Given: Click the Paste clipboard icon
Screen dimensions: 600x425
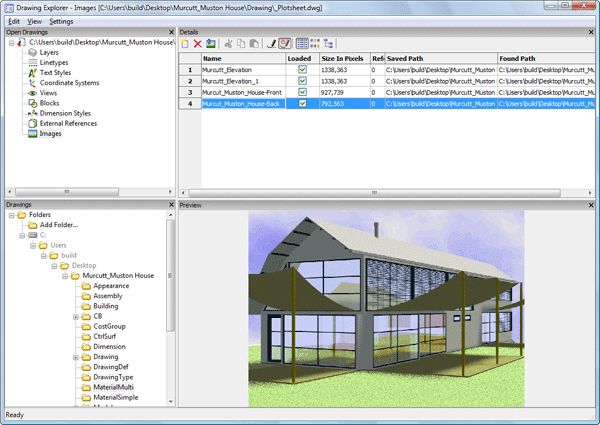Looking at the screenshot, I should [x=255, y=44].
